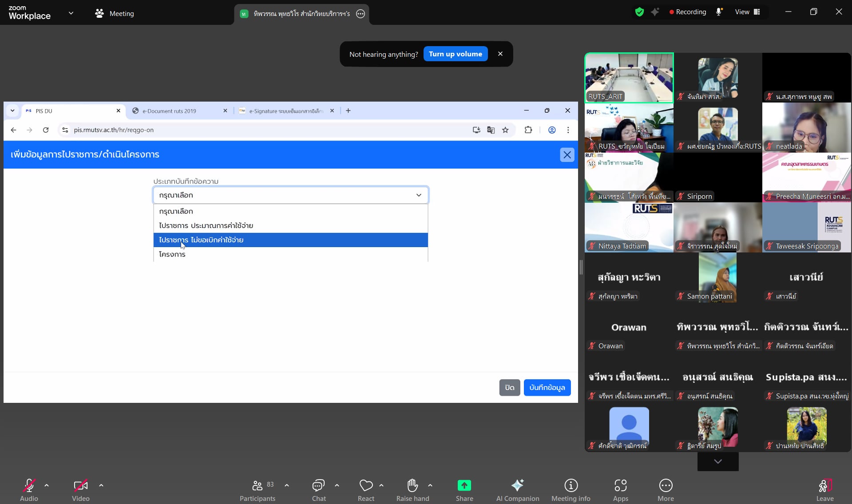Click the React heart icon
This screenshot has width=852, height=504.
(366, 485)
